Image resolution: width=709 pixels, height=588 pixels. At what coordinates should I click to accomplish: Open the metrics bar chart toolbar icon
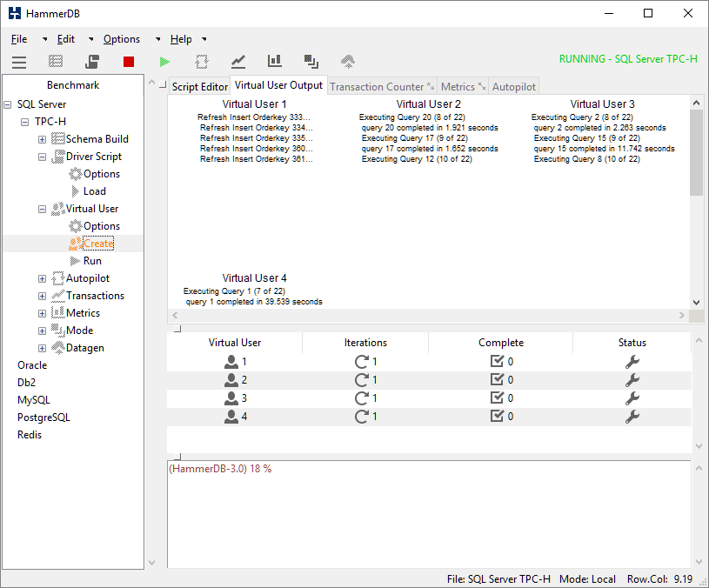click(275, 62)
